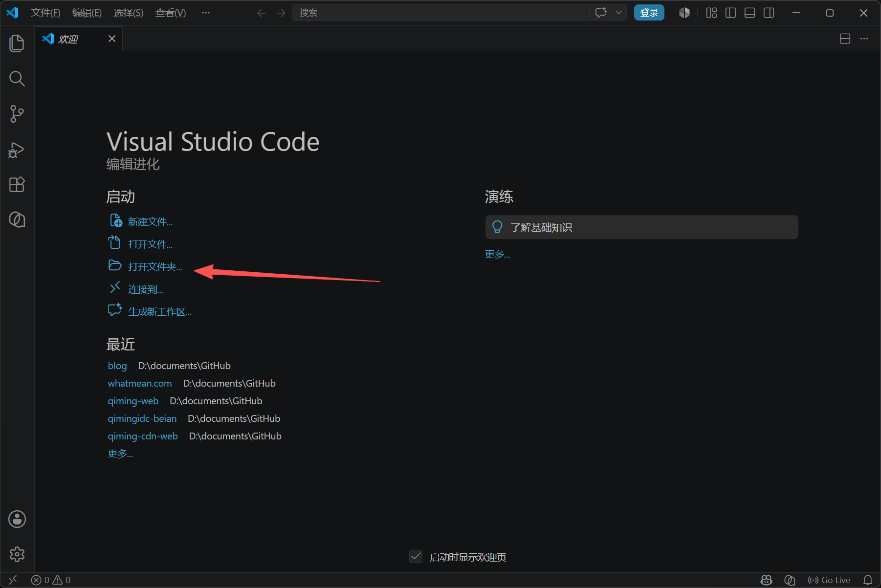Toggle the 启动时显示欢迎页 checkbox
The height and width of the screenshot is (588, 881).
click(x=416, y=557)
